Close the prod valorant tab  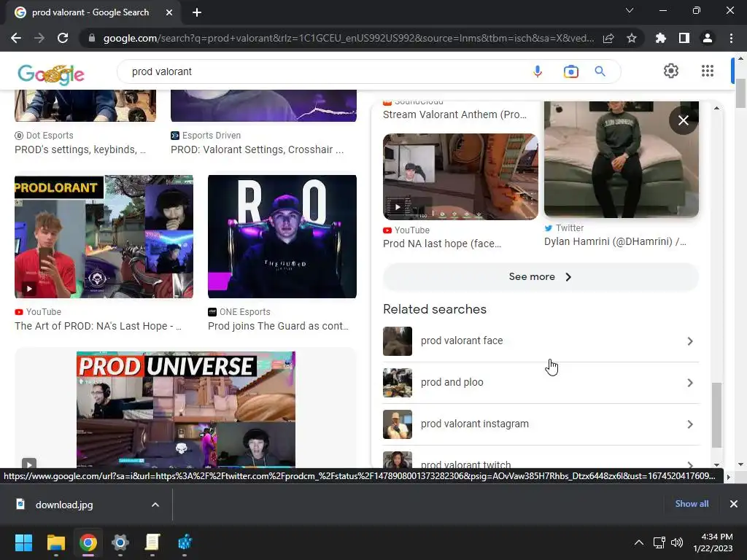click(169, 12)
